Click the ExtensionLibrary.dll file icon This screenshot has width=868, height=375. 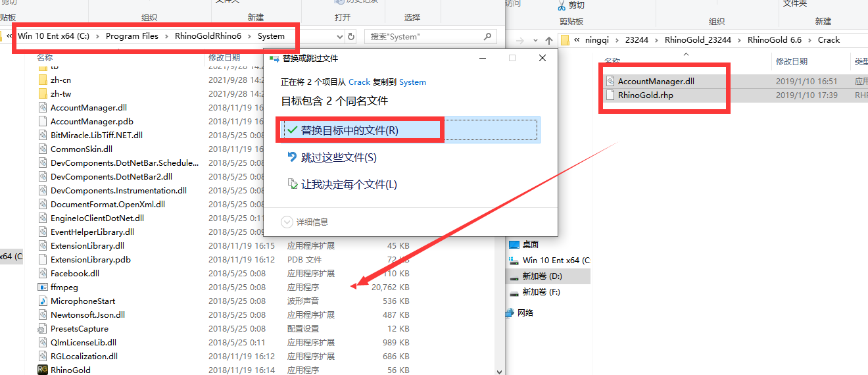pos(43,246)
